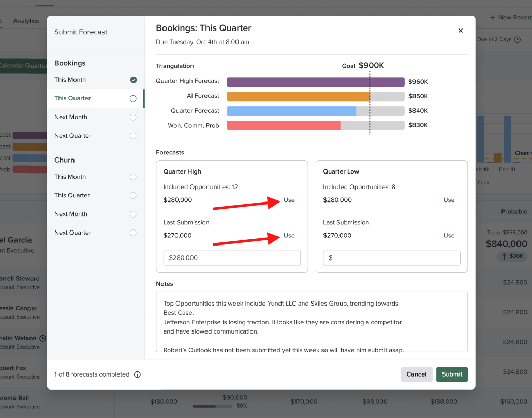Open Churn Next Quarter forecast
Viewport: 532px width, 418px height.
click(x=72, y=233)
